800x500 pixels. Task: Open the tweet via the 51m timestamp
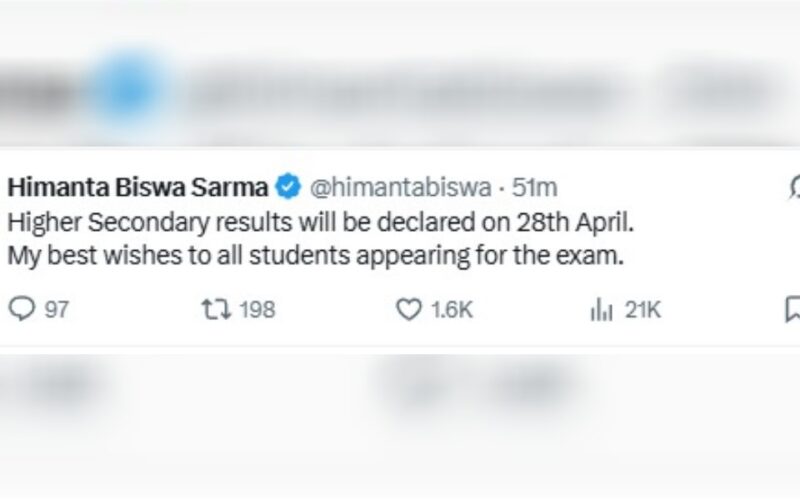point(535,186)
